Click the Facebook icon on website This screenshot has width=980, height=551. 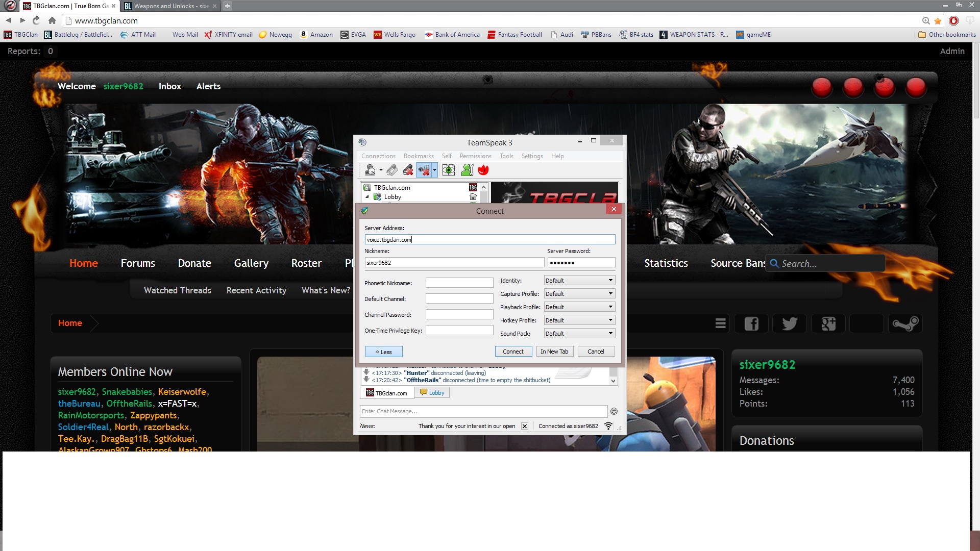tap(751, 323)
